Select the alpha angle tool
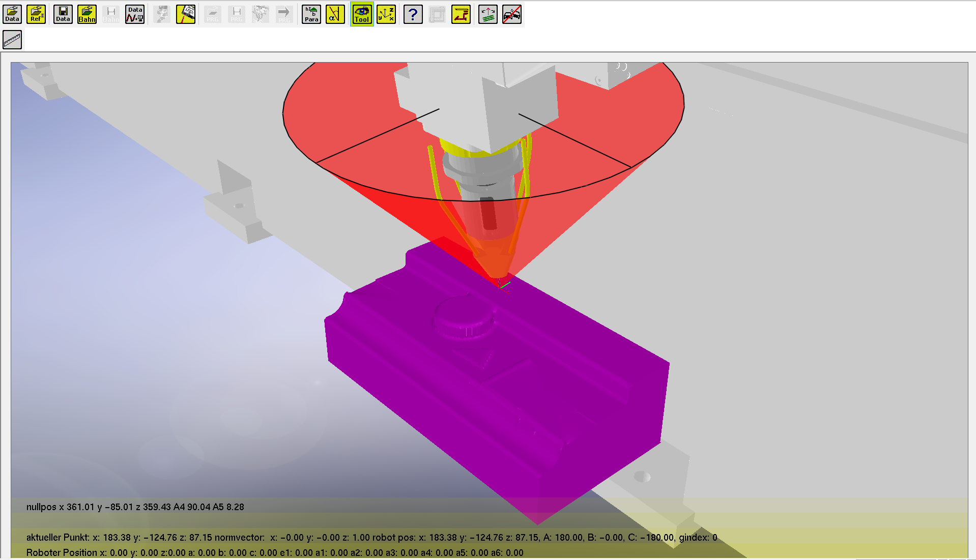Screen dimensions: 976x560 335,14
